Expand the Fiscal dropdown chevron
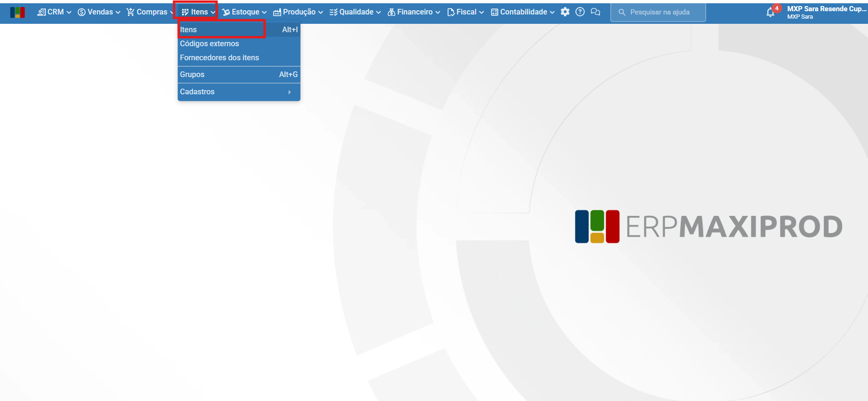The width and height of the screenshot is (868, 401). (482, 13)
